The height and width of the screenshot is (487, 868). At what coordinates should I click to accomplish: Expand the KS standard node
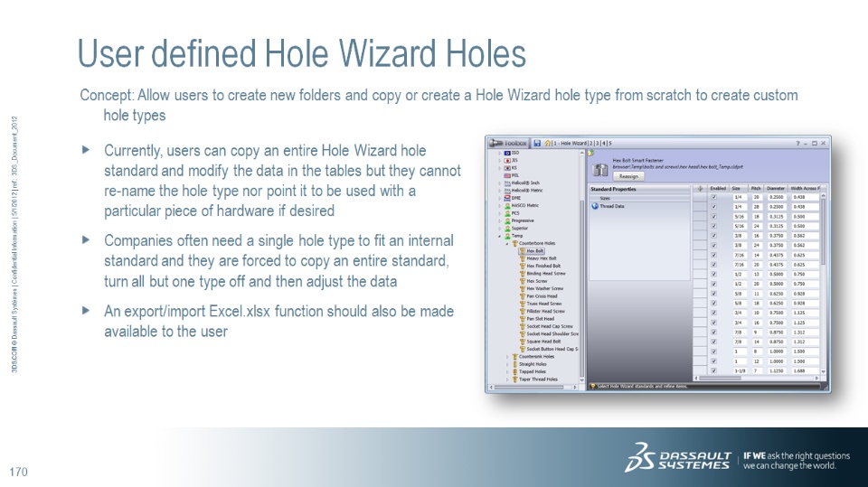click(500, 168)
